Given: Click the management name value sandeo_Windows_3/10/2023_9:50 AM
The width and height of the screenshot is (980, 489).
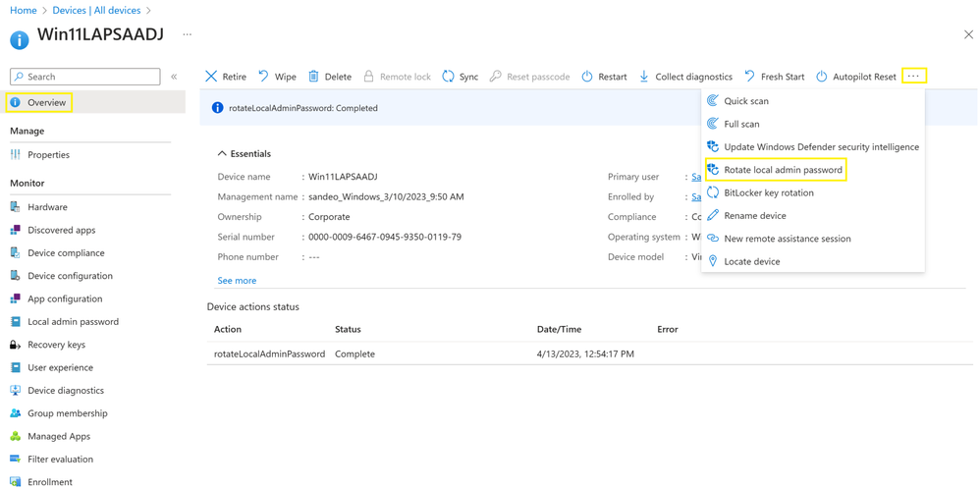Looking at the screenshot, I should tap(386, 197).
